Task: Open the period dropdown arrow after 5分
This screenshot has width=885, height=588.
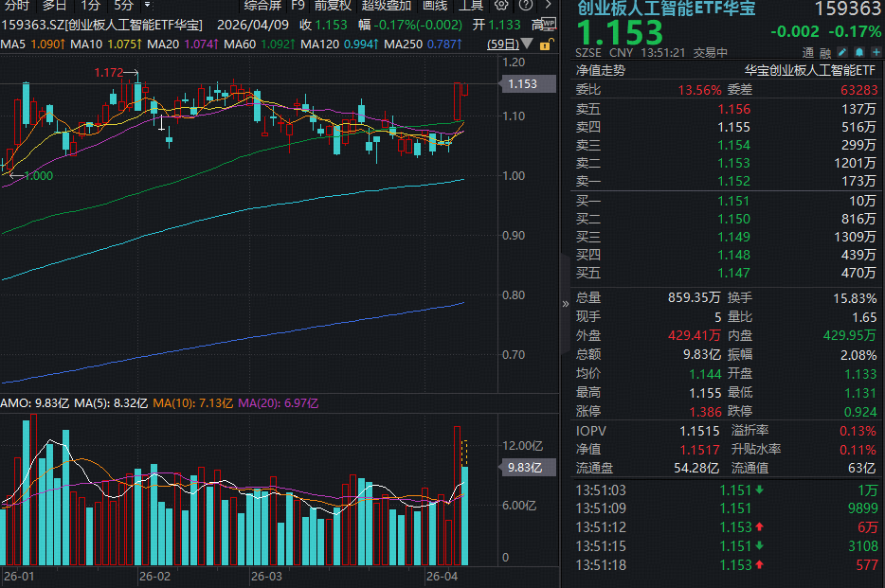Action: pos(147,5)
